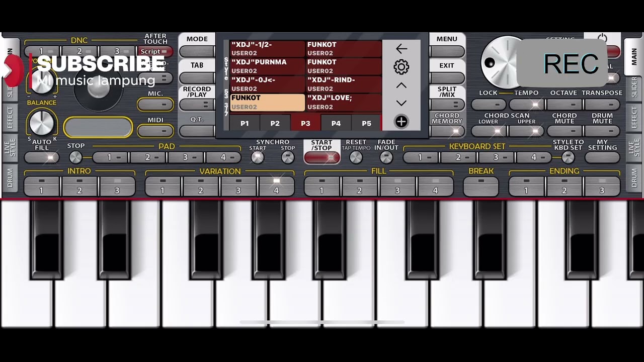The height and width of the screenshot is (362, 644).
Task: Toggle CHORD SCAN UPPER
Action: [526, 131]
